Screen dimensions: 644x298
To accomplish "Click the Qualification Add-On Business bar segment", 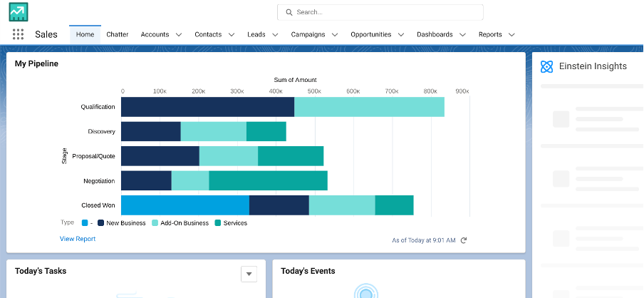I will (x=369, y=107).
